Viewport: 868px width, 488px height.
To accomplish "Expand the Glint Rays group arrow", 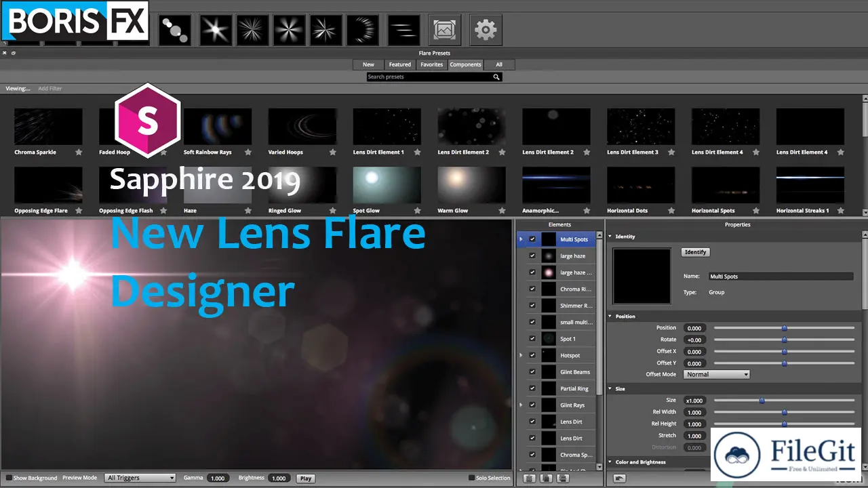I will tap(521, 405).
